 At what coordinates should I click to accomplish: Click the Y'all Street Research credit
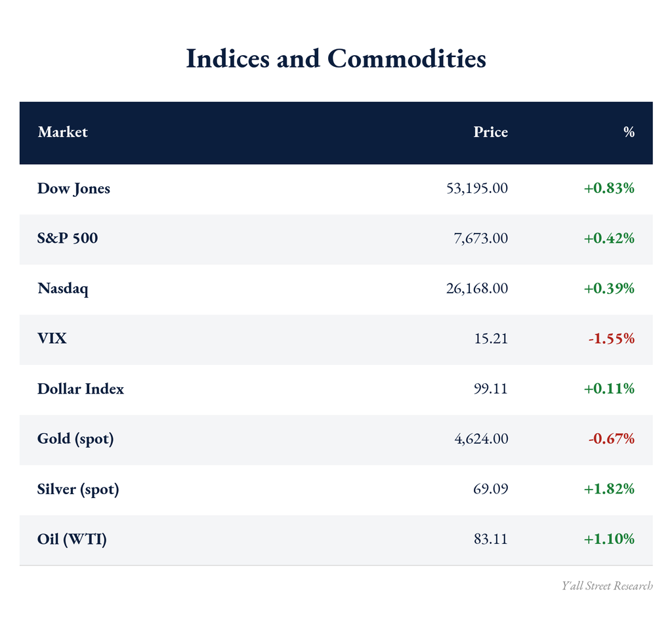pos(607,586)
